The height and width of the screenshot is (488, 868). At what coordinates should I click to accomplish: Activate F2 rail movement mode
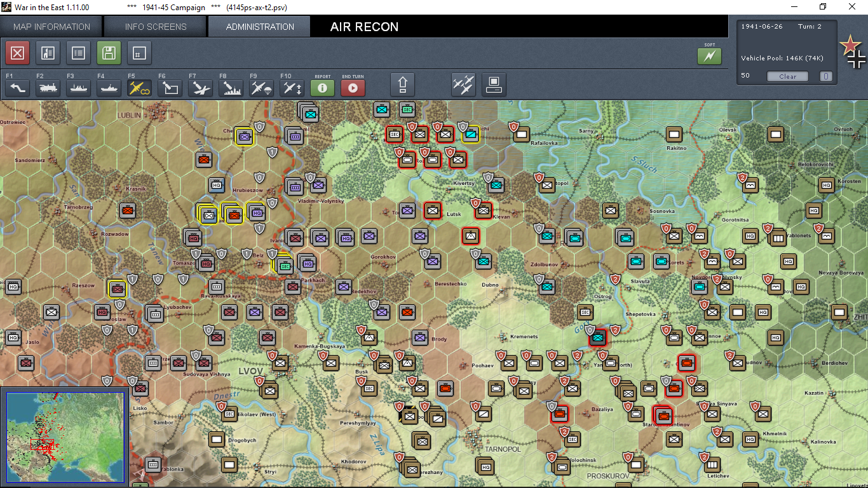(48, 88)
